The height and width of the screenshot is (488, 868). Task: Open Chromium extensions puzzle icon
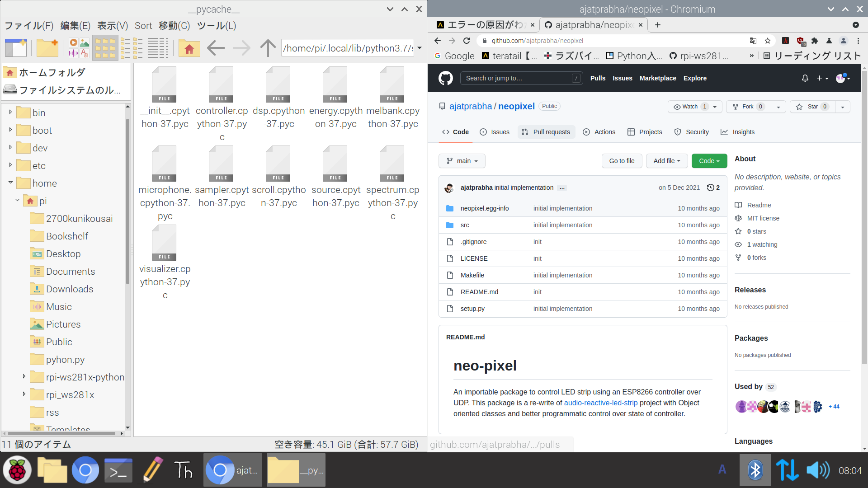coord(815,41)
